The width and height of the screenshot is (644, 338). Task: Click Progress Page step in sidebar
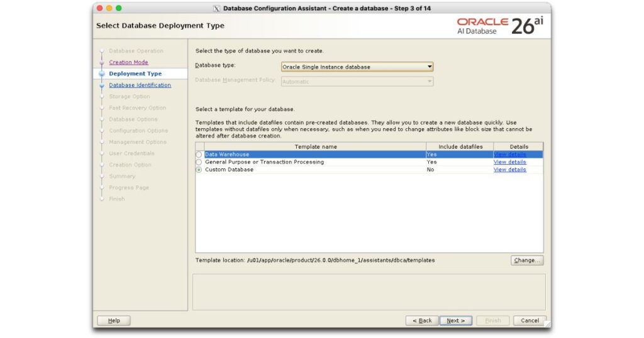pyautogui.click(x=129, y=187)
